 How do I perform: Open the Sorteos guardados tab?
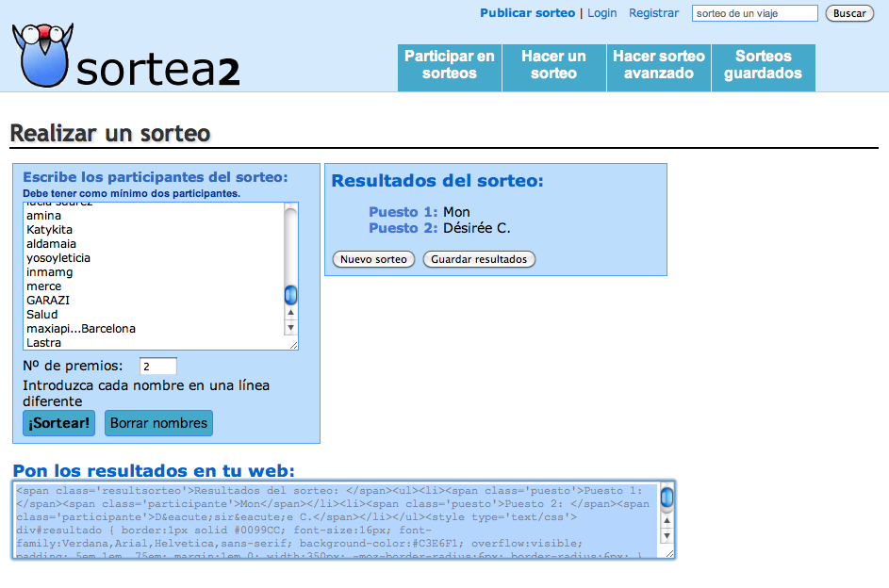coord(763,65)
